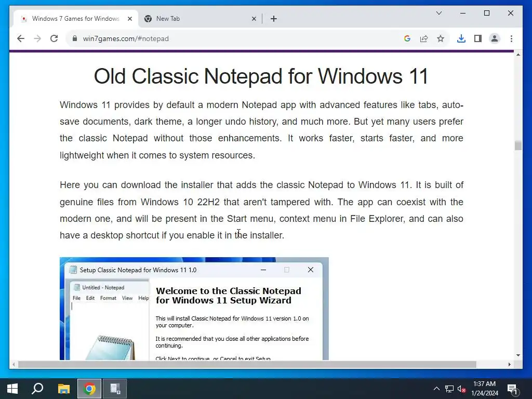Screen dimensions: 532x399
Task: Click the vertical scrollbar up arrow
Action: (x=518, y=55)
